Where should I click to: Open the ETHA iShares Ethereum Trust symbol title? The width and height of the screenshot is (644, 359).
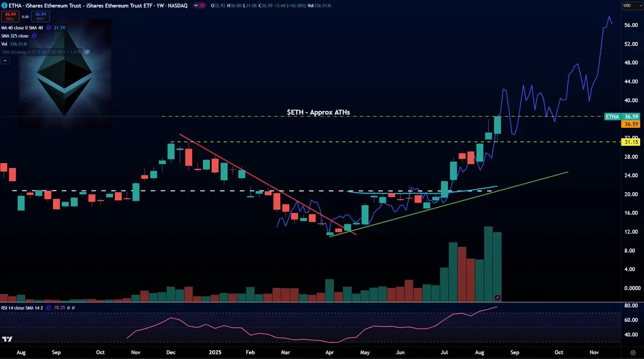click(98, 5)
